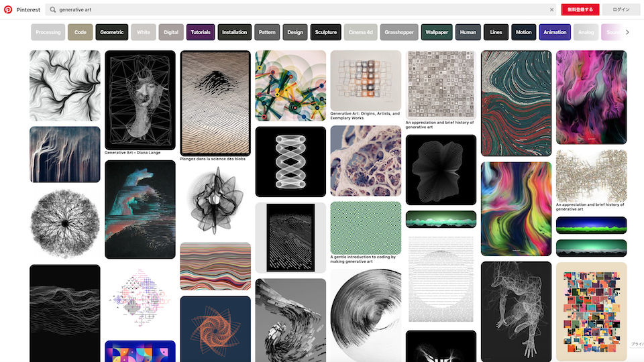Screen dimensions: 644x362
Task: Open the colorful circles and lines pin
Action: (x=290, y=86)
